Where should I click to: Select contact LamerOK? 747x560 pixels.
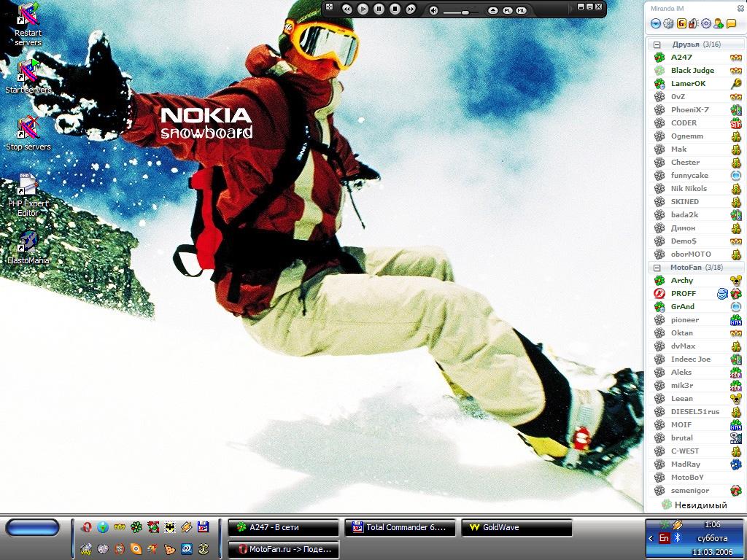(x=695, y=83)
